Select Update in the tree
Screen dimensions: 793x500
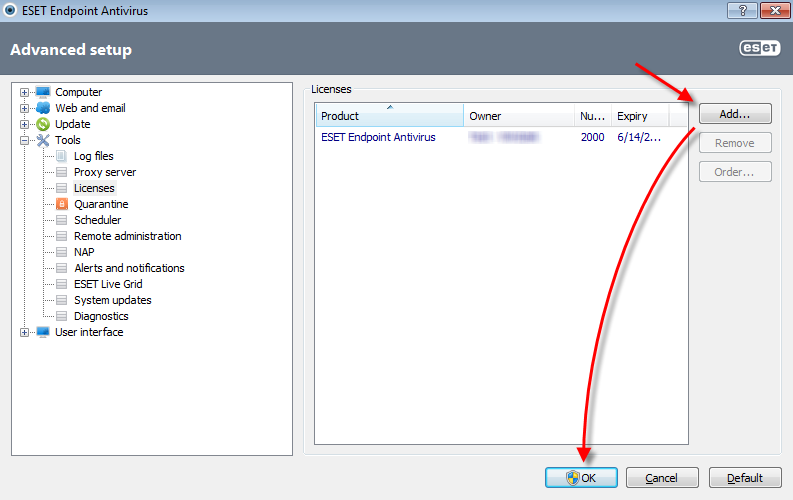coord(72,124)
